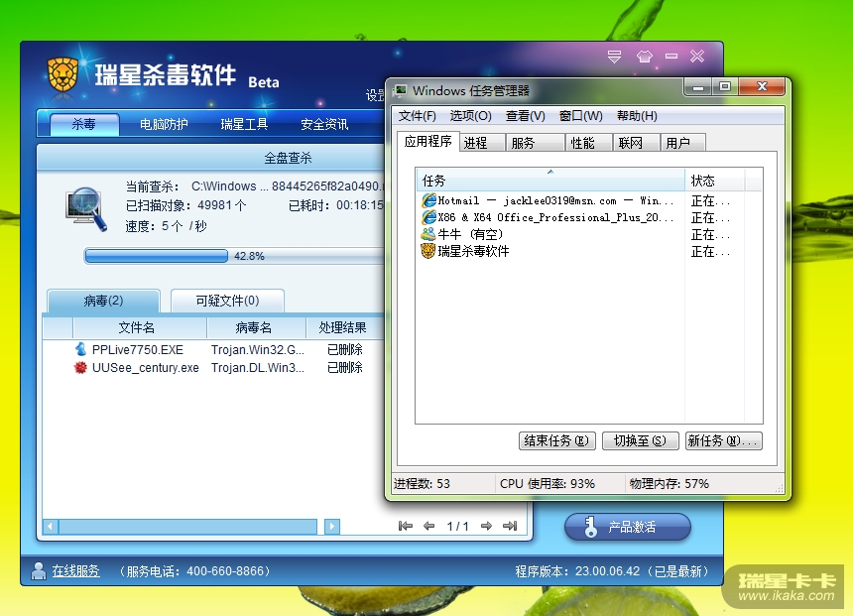Select the PPLive7750.EXE result row
853x616 pixels.
213,349
